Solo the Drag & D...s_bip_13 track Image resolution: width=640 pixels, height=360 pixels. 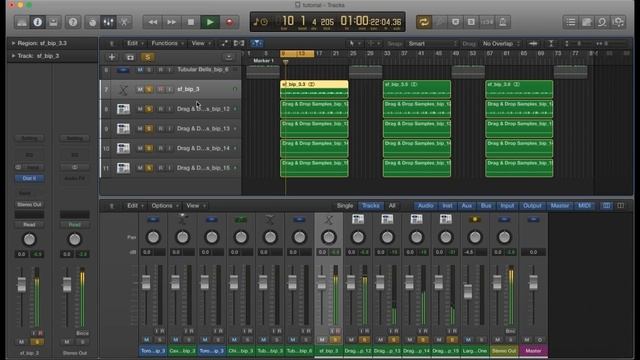click(x=149, y=129)
